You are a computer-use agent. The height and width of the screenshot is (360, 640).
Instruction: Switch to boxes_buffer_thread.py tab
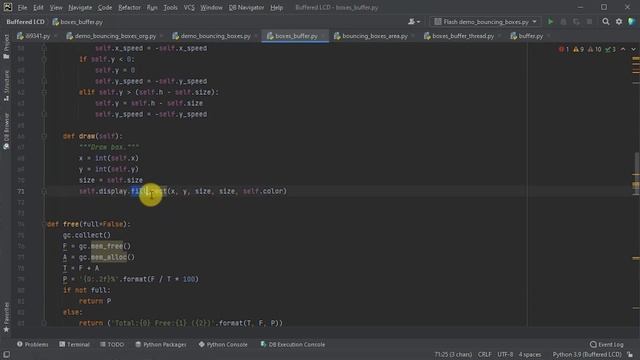pos(460,36)
